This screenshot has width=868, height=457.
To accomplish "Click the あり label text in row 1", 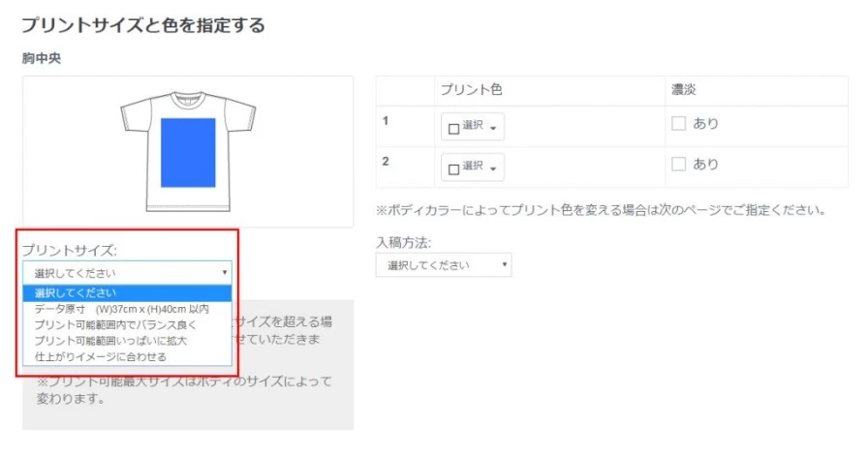I will pos(705,124).
